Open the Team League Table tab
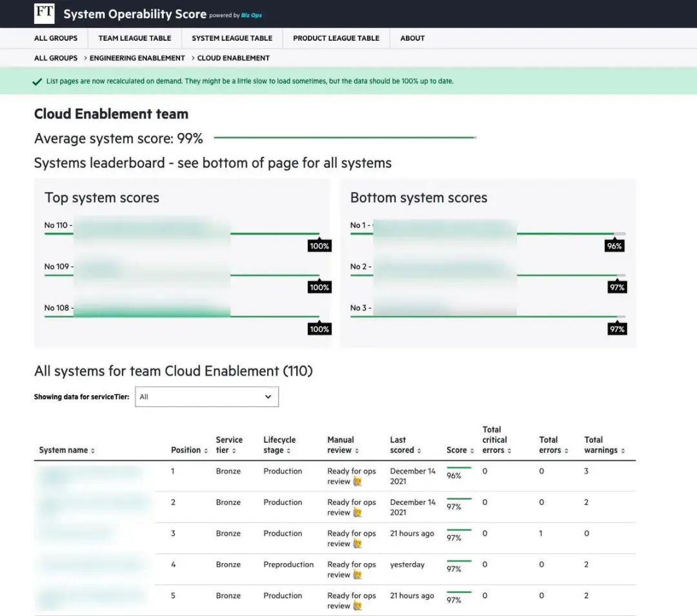The height and width of the screenshot is (616, 697). [134, 38]
